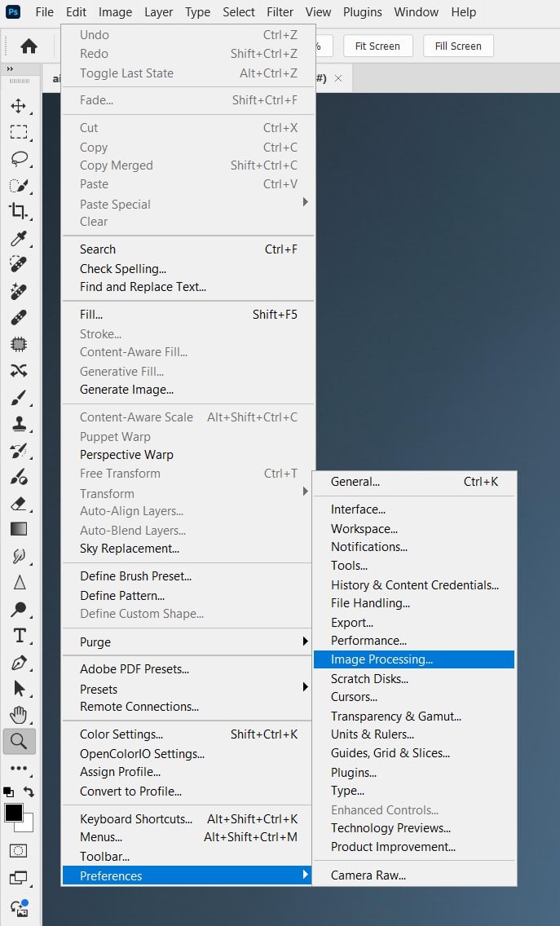Open the Search command

pyautogui.click(x=187, y=249)
